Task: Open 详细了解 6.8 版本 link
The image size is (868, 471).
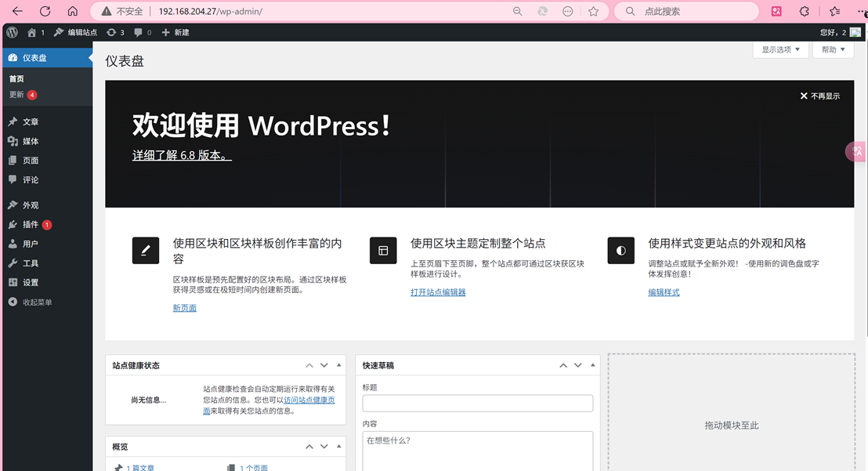Action: tap(182, 155)
